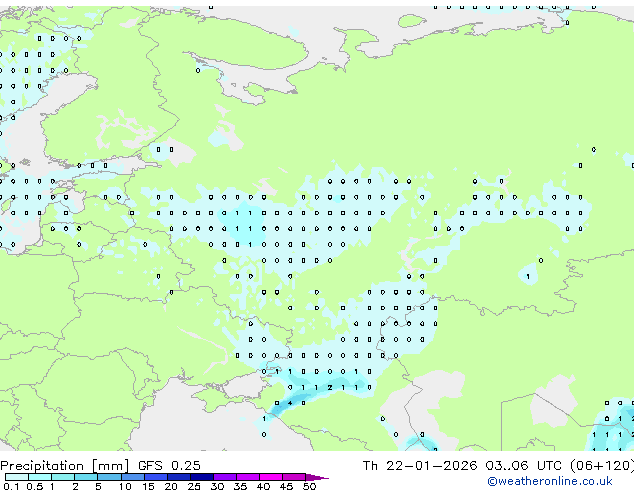Click the 40–45 mm magenta legend swatch
The width and height of the screenshot is (634, 490).
(271, 477)
